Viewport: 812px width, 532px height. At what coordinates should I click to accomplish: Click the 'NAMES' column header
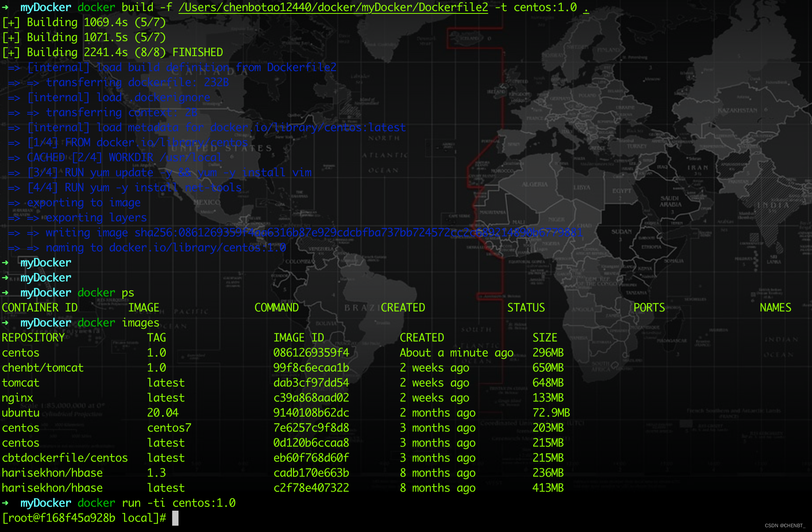pos(776,308)
